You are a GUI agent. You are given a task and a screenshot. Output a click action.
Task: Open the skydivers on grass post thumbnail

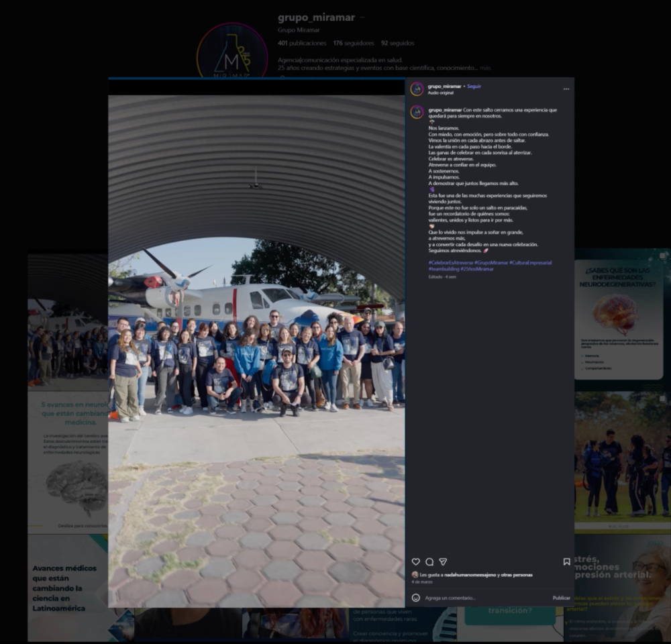click(x=623, y=462)
